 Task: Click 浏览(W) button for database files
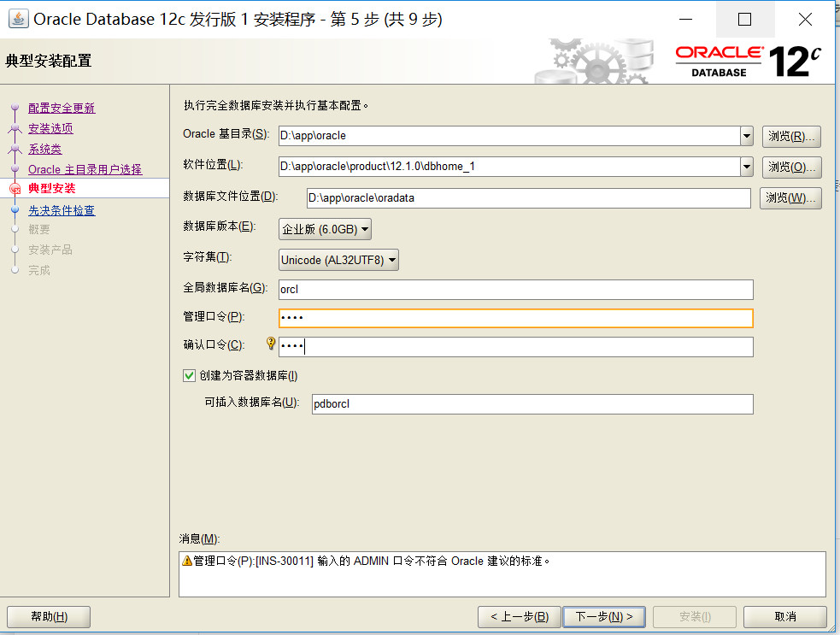[790, 197]
